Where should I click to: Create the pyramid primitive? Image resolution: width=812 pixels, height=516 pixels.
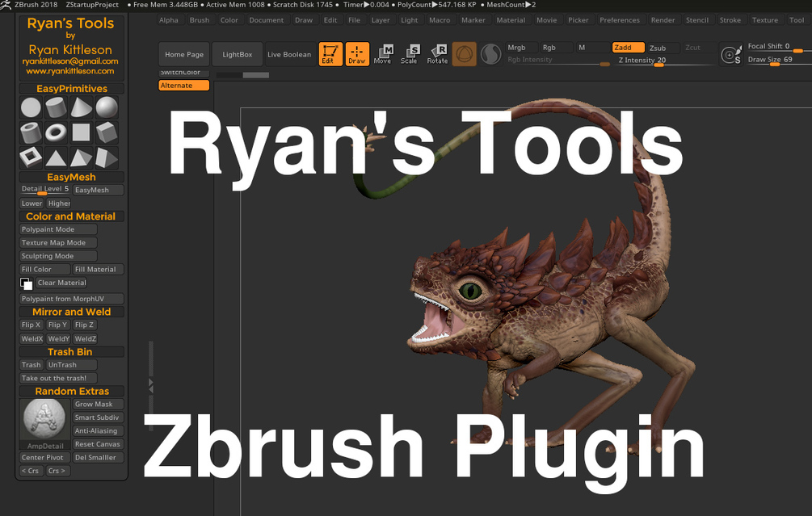pos(82,157)
